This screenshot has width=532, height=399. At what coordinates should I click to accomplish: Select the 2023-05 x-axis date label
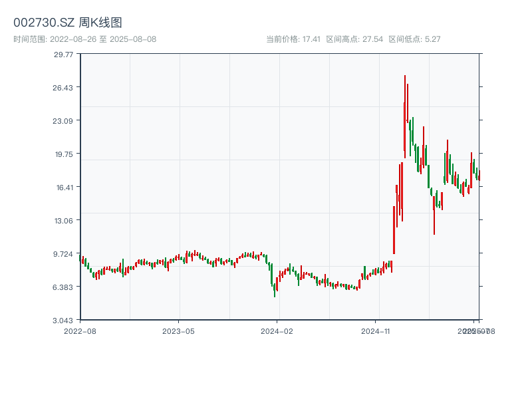pyautogui.click(x=178, y=331)
